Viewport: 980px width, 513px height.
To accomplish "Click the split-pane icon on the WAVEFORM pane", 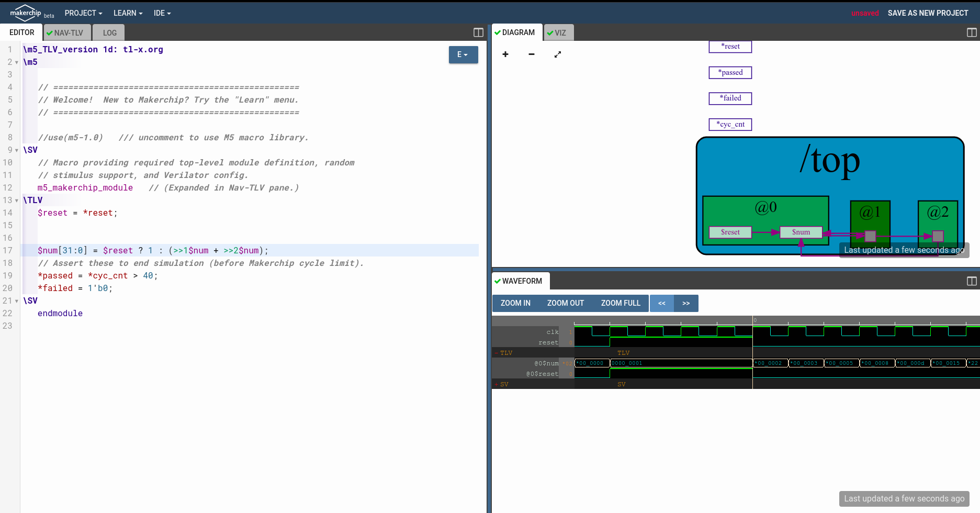I will tap(972, 281).
